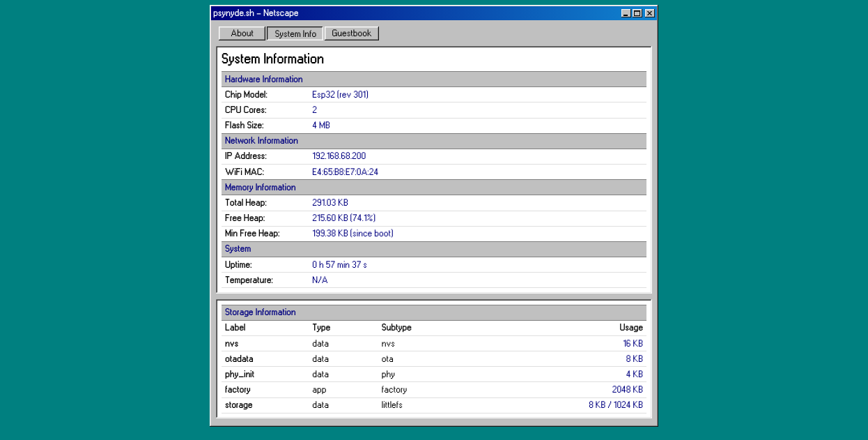Click the Free Heap value 215.60 KB
The image size is (868, 440).
point(343,218)
